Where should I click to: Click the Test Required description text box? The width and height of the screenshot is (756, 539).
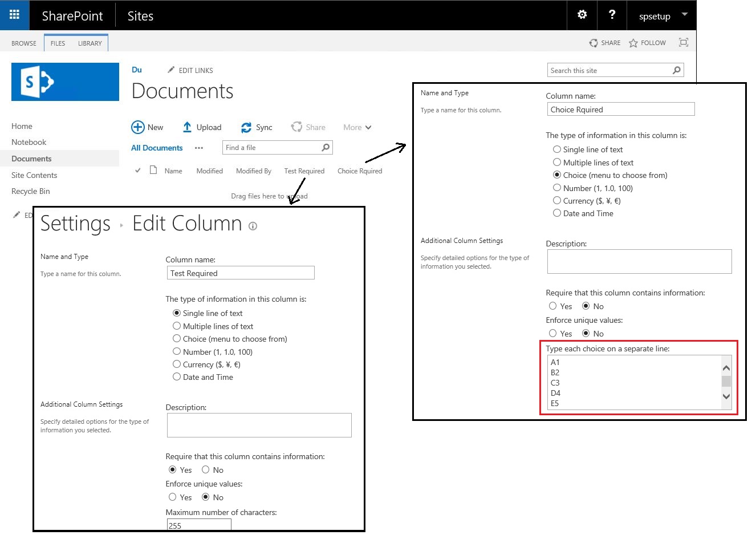pos(259,425)
